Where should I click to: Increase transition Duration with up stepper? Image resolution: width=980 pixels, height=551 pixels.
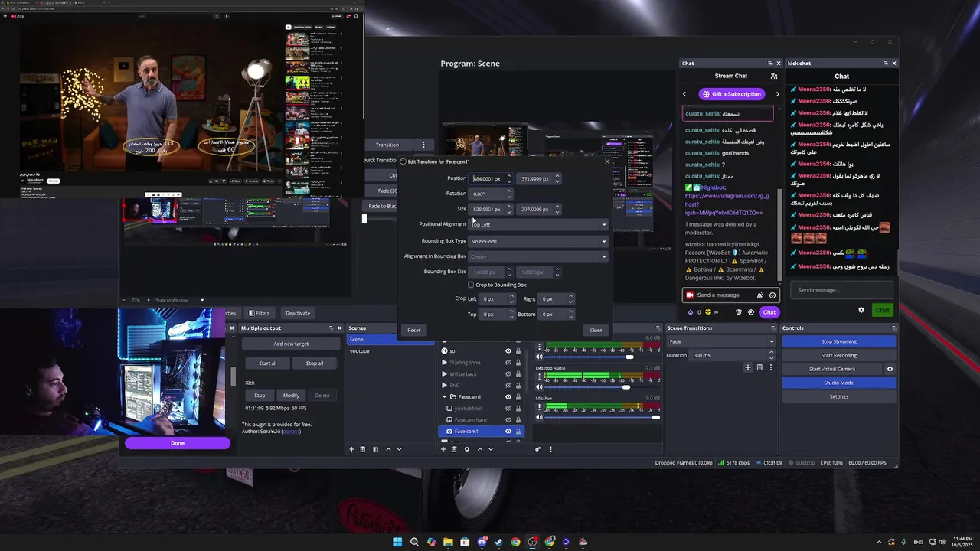pyautogui.click(x=772, y=353)
